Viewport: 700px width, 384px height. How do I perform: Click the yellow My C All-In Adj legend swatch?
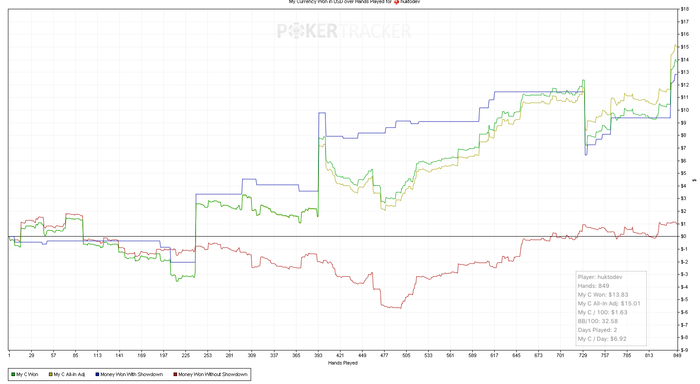[50, 374]
